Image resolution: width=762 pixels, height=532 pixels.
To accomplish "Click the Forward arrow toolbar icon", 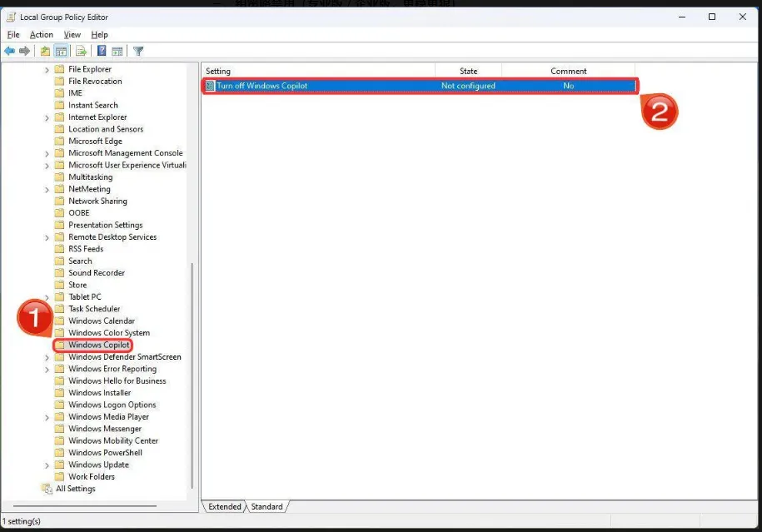I will [x=24, y=51].
